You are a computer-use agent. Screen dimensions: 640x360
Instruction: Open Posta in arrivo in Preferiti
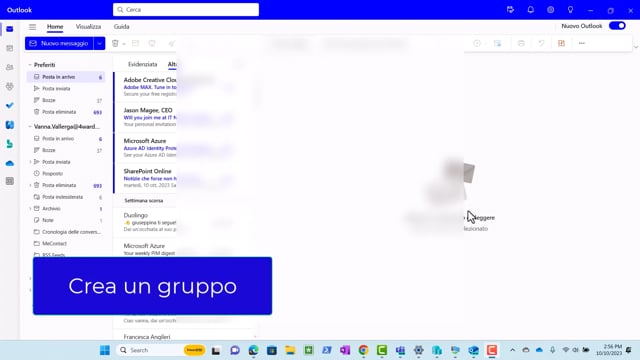tap(66, 77)
